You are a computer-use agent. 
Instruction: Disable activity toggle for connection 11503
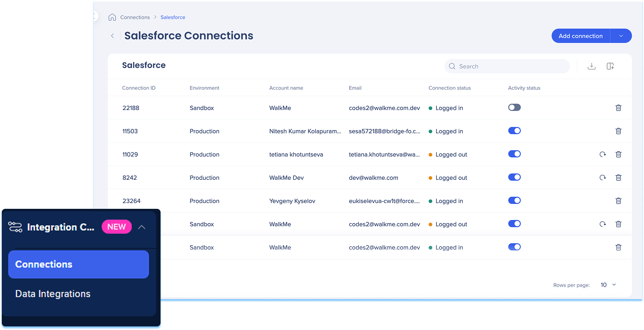(x=514, y=131)
